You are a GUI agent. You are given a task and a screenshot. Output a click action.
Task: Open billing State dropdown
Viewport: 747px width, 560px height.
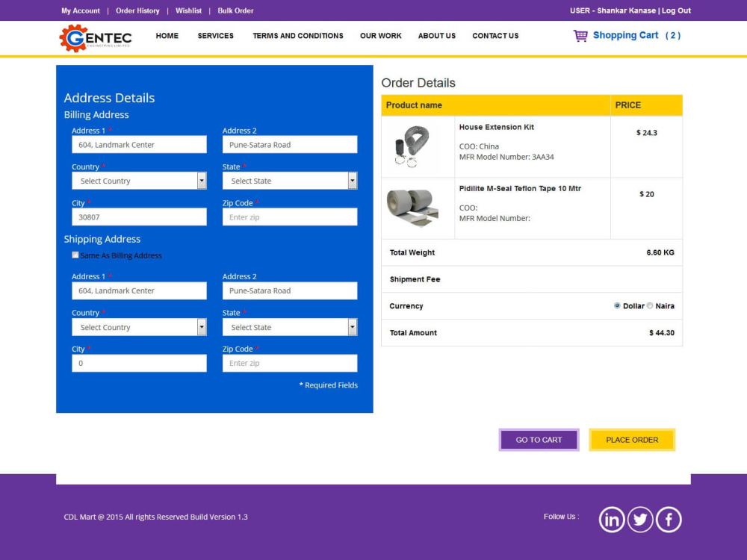point(290,181)
